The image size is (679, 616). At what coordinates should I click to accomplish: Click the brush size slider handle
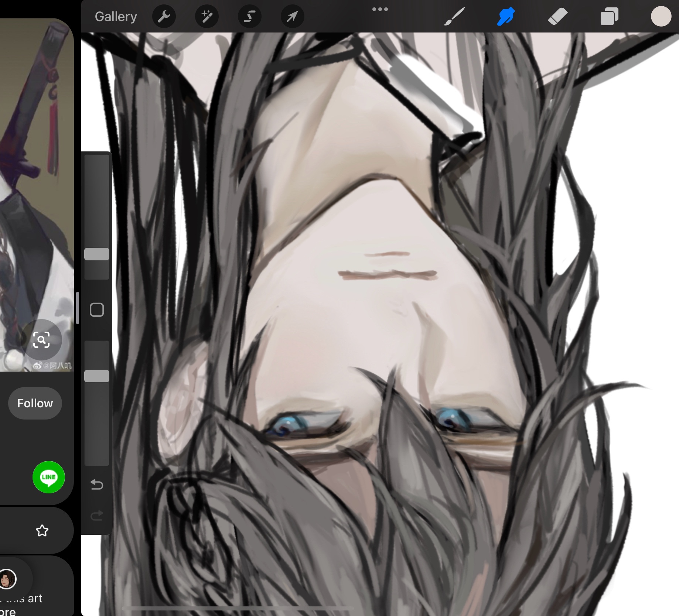pyautogui.click(x=97, y=254)
